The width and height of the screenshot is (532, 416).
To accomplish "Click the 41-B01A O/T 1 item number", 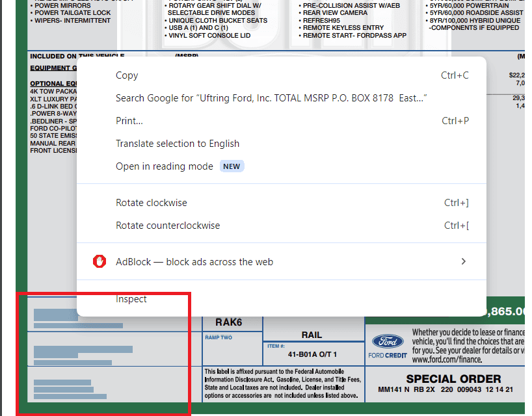I will coord(312,354).
